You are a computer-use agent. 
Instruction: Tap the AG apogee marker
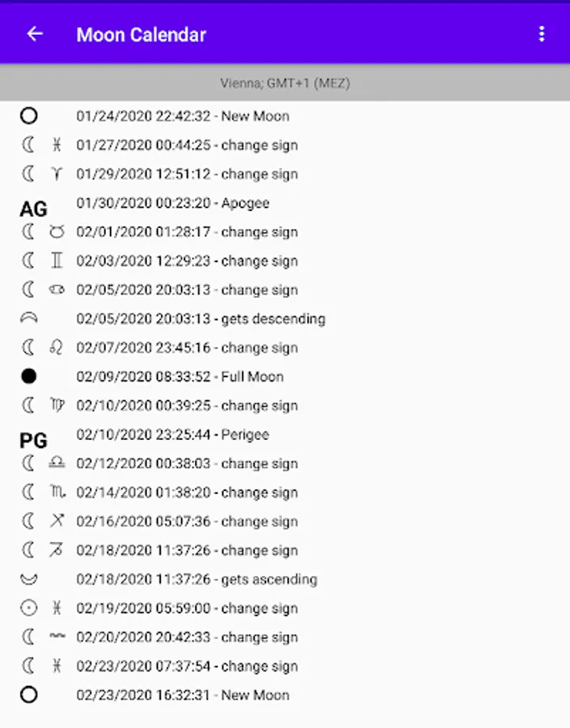[33, 209]
